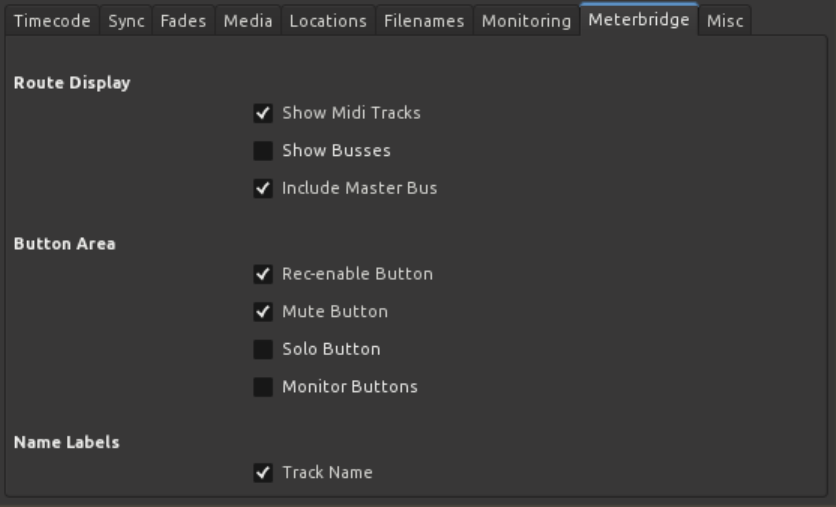Screen dimensions: 836x507
Task: Show the Monitoring tab
Action: [x=526, y=21]
